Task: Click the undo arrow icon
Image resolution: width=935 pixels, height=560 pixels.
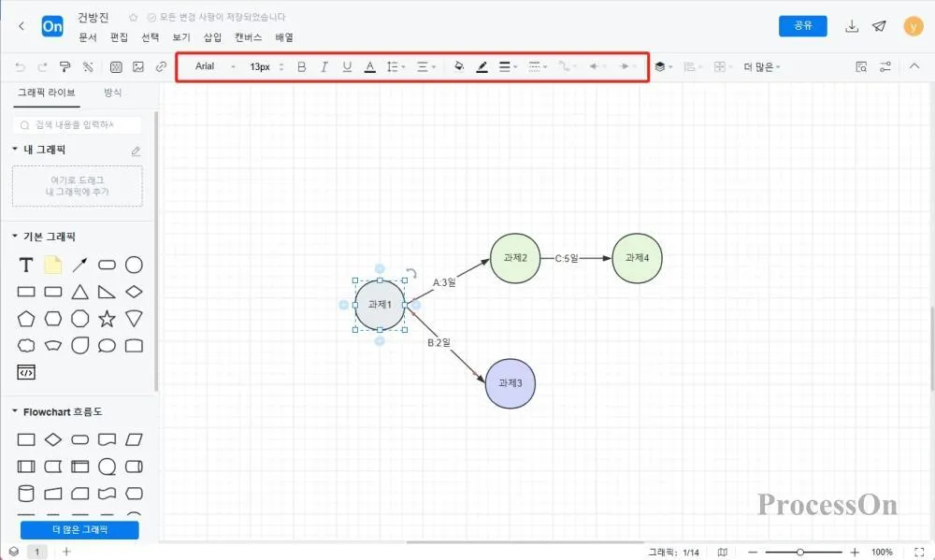Action: [x=20, y=66]
